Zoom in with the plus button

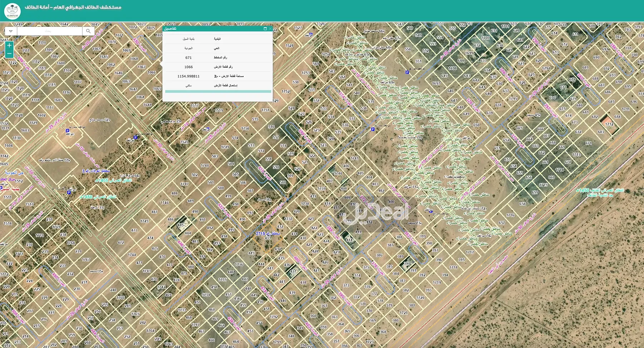(9, 45)
